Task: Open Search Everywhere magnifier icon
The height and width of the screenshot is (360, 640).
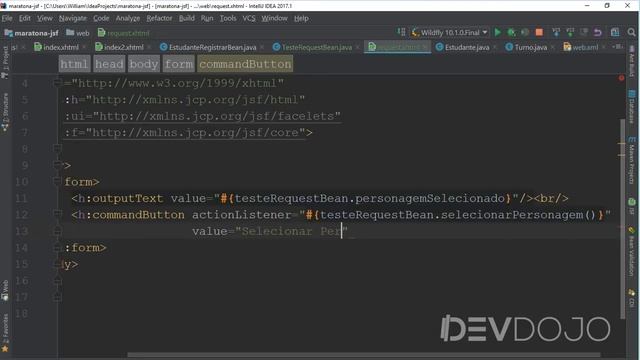Action: pos(631,33)
